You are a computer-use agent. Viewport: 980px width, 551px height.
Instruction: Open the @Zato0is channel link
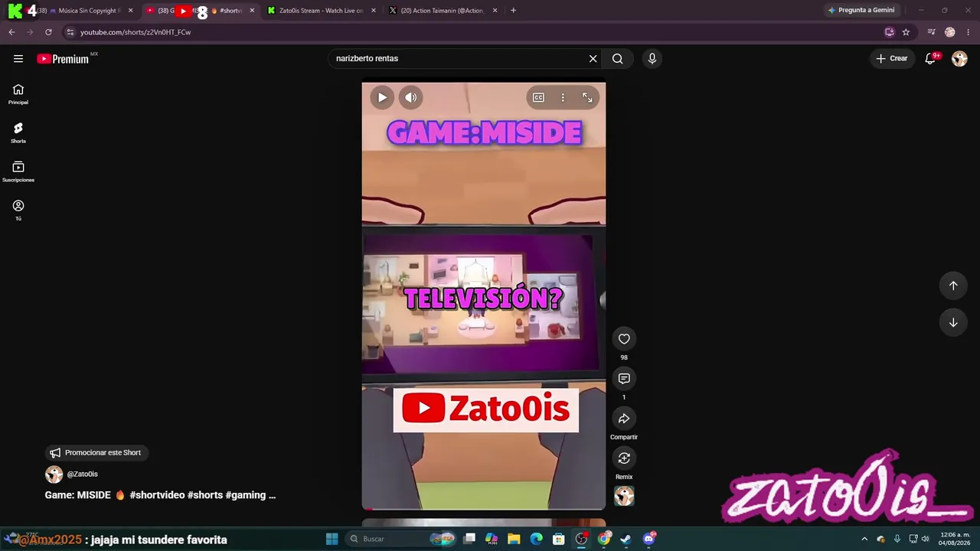pyautogui.click(x=83, y=474)
